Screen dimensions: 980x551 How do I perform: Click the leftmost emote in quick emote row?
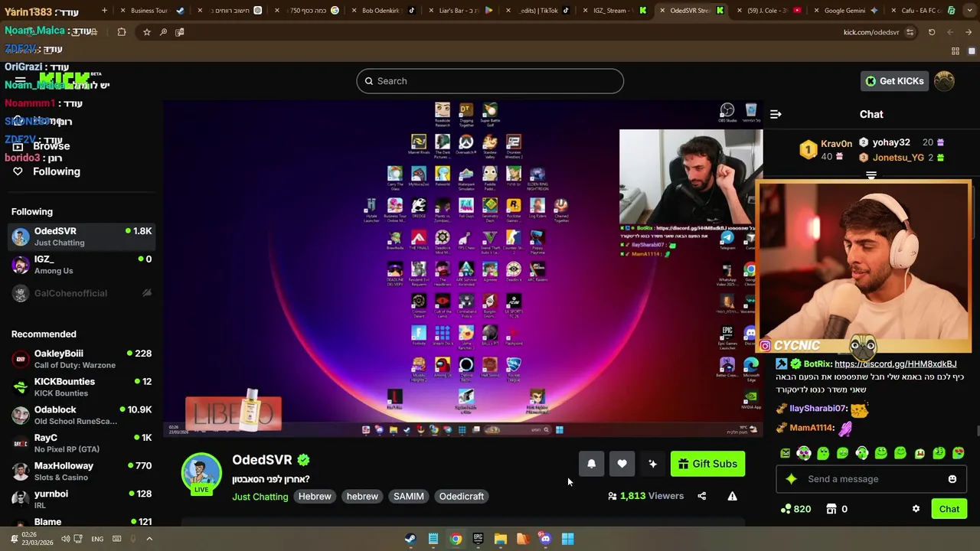[785, 453]
